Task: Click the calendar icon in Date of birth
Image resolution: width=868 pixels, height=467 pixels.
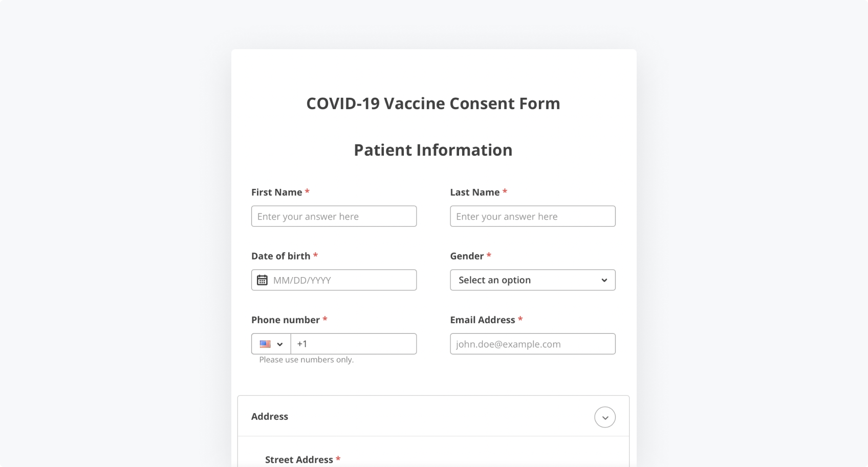Action: [262, 280]
